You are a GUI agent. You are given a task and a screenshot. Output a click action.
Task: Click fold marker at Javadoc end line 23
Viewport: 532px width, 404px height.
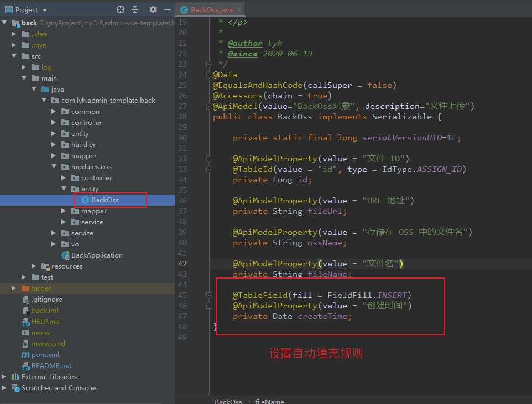[x=209, y=64]
